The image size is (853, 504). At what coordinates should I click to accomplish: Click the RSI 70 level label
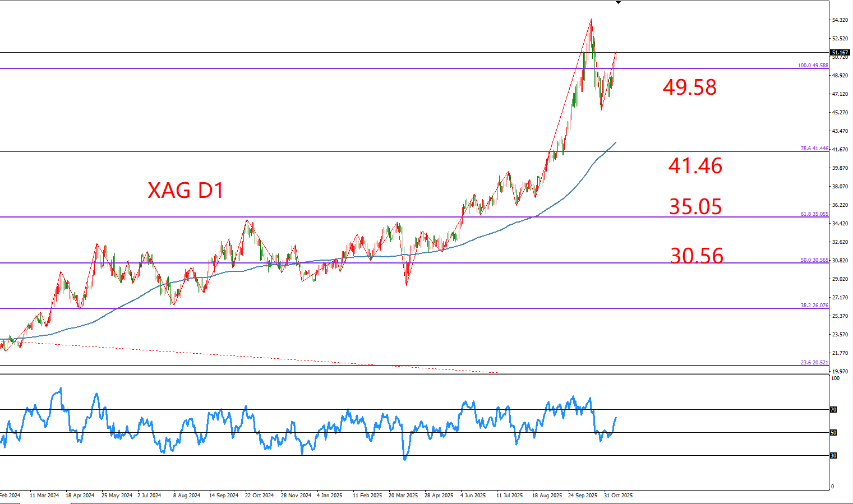833,410
